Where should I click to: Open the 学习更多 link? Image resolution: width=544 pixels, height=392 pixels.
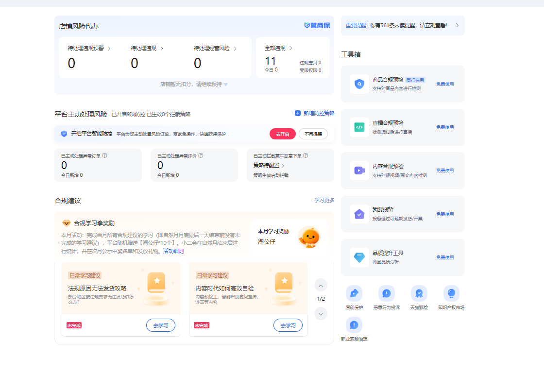324,200
